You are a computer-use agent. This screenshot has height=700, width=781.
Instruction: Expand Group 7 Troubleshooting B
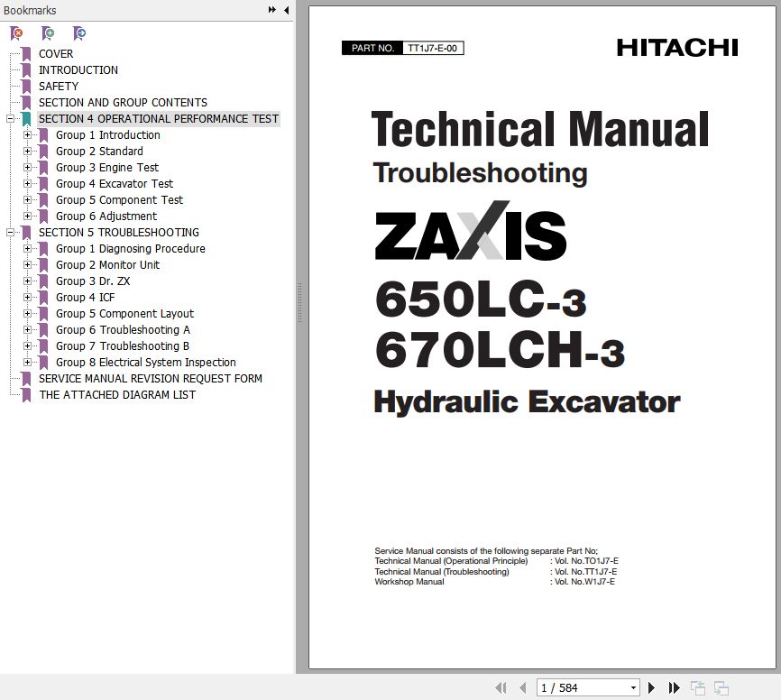pos(27,345)
